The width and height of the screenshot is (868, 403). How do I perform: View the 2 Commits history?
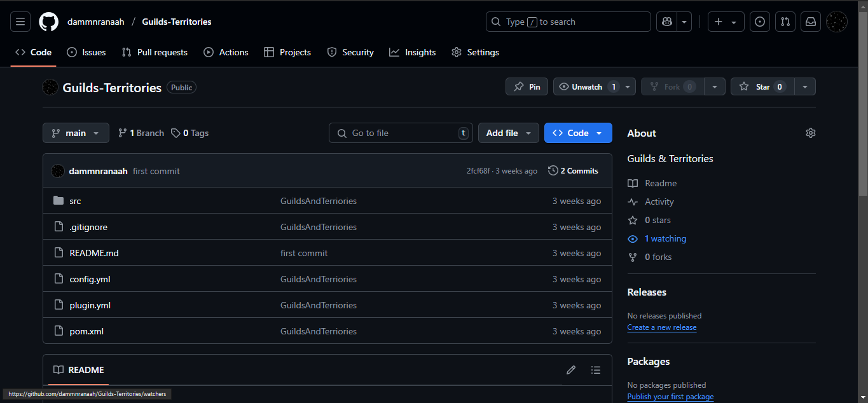pos(573,170)
